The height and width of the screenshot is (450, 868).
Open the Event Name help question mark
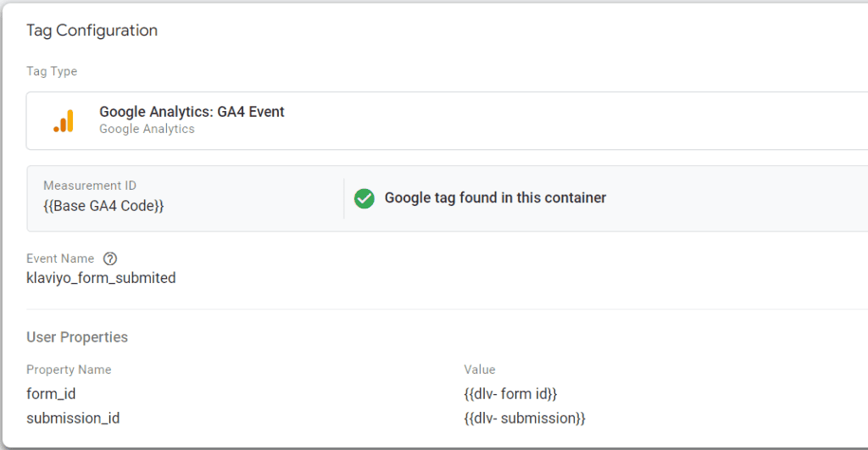pos(109,258)
